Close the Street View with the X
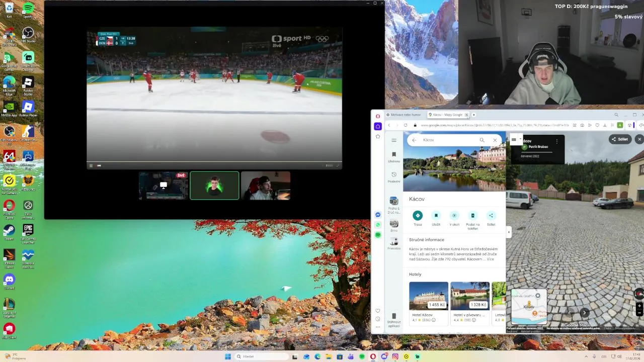Image resolution: width=644 pixels, height=362 pixels. (x=639, y=139)
